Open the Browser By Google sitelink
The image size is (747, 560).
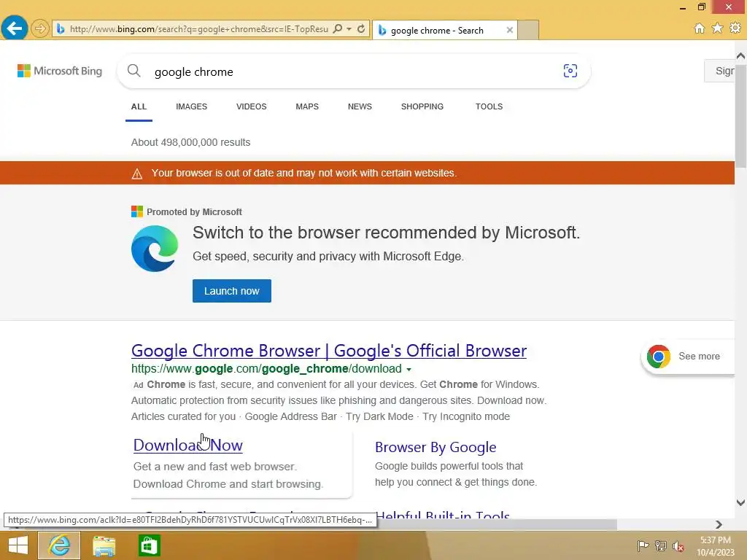point(436,447)
